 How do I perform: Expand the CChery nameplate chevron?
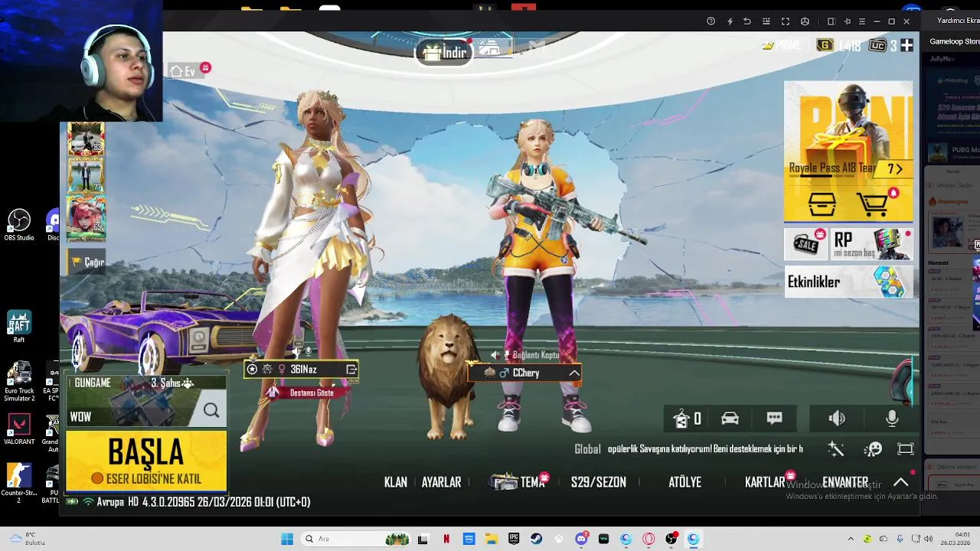573,373
